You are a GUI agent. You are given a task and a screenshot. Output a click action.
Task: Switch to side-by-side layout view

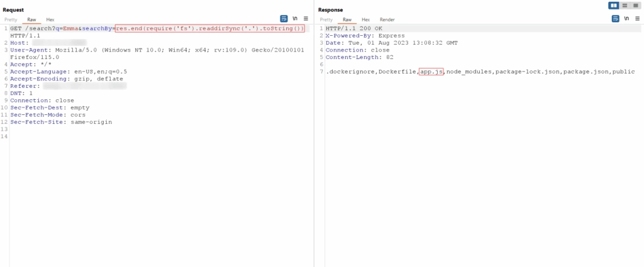coord(613,6)
